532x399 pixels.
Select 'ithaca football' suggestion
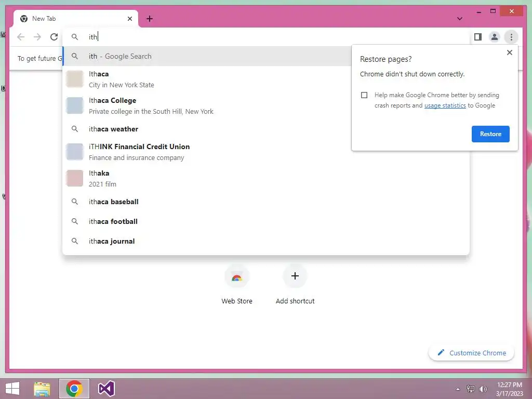[x=267, y=221]
